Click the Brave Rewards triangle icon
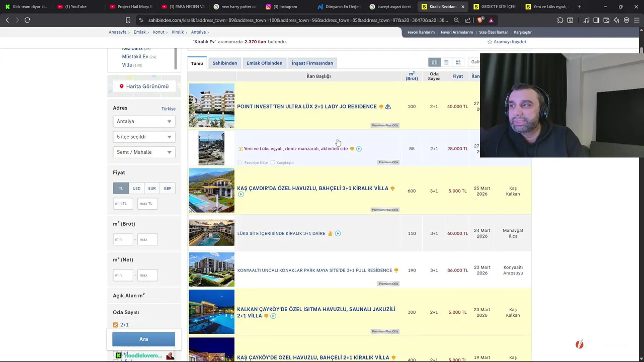The image size is (644, 362). 491,20
